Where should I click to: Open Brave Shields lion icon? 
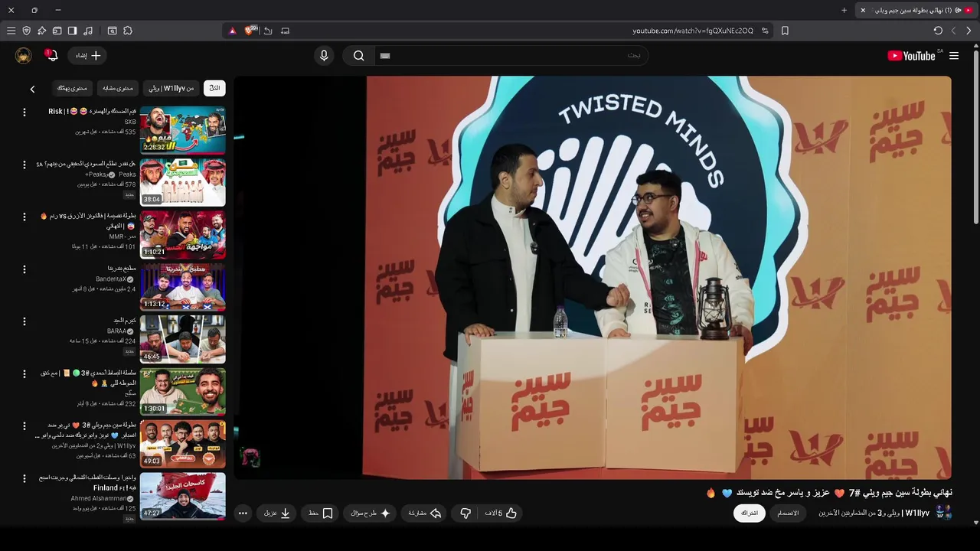coord(249,31)
